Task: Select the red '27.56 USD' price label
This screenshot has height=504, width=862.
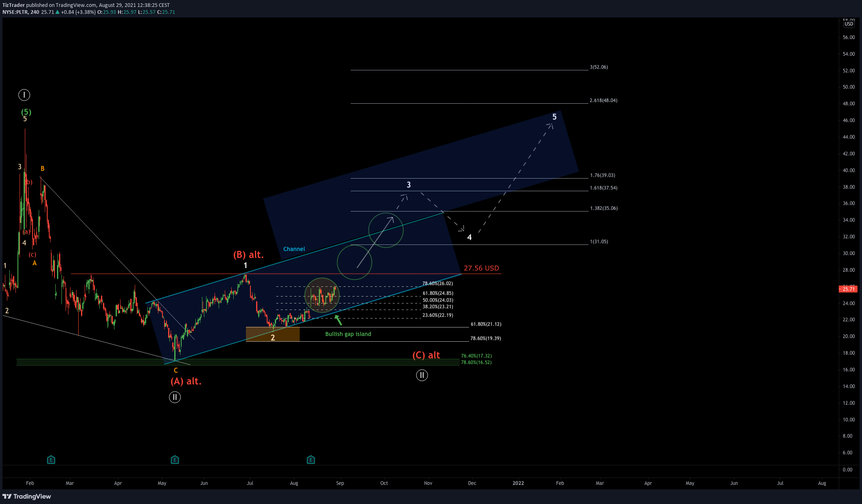Action: 481,268
